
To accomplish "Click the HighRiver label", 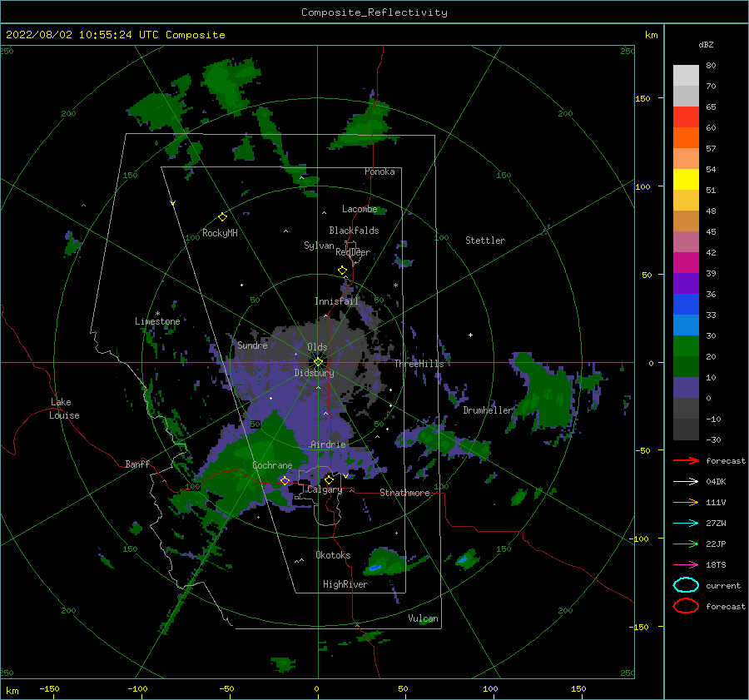I will (x=345, y=584).
